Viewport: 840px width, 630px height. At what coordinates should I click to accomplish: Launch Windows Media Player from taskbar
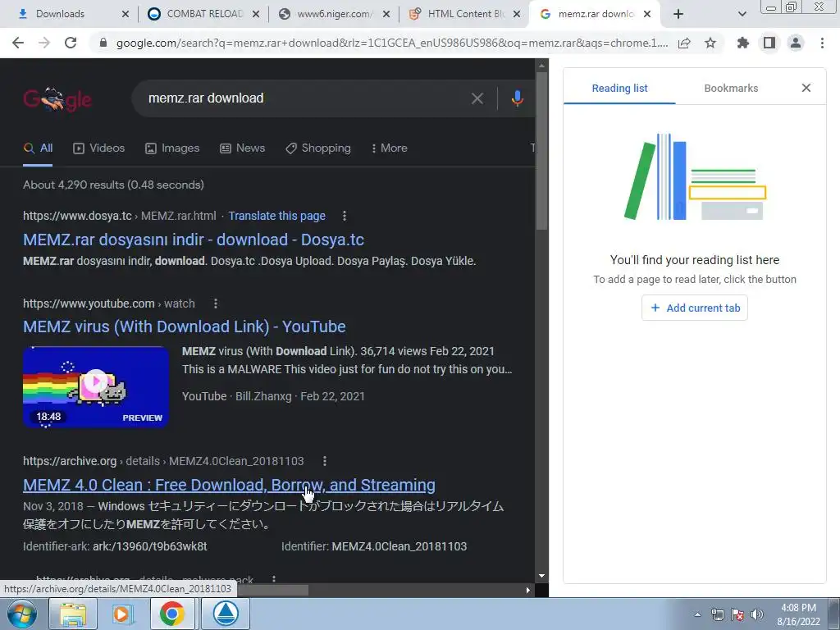pos(122,614)
